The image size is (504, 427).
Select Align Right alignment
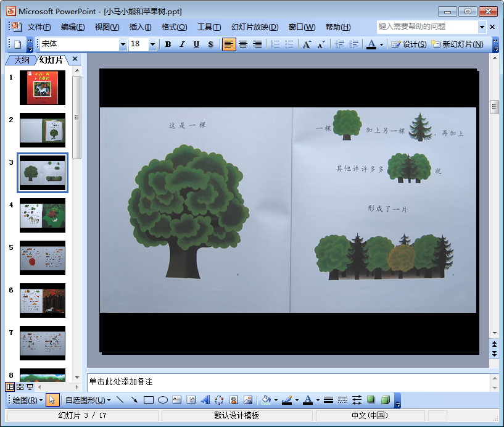[257, 44]
